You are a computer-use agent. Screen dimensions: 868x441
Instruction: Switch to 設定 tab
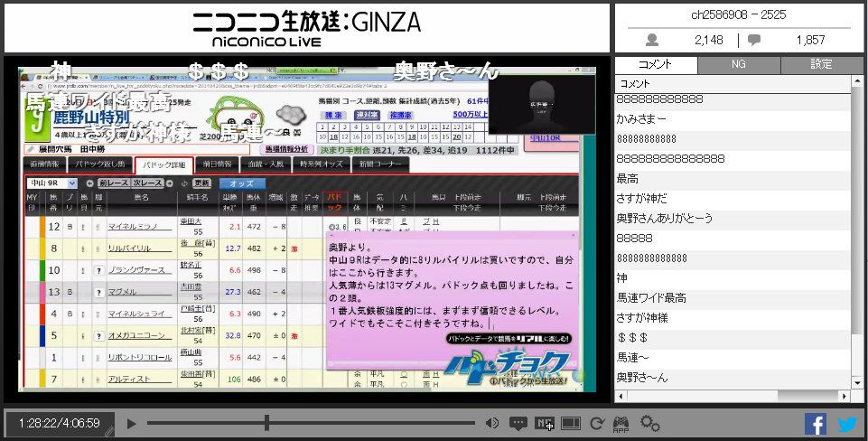[x=822, y=64]
